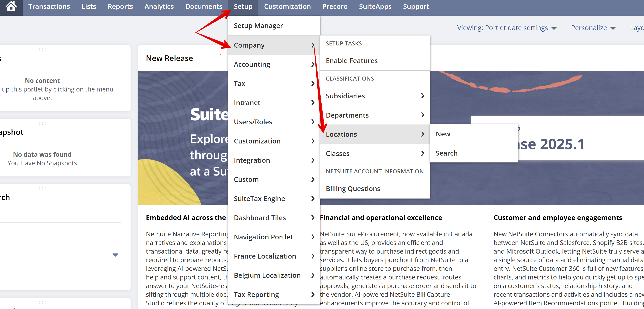Open the top bar Customization menu
The image size is (644, 309).
[287, 7]
